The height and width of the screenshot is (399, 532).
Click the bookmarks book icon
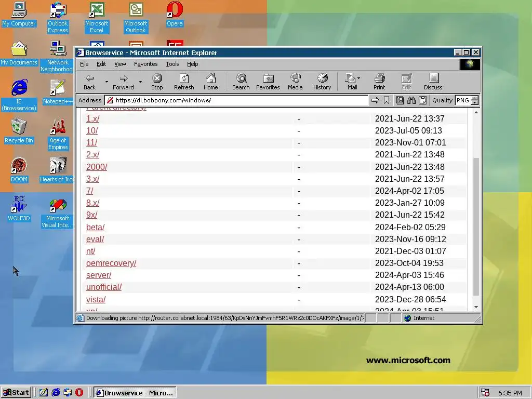point(400,100)
